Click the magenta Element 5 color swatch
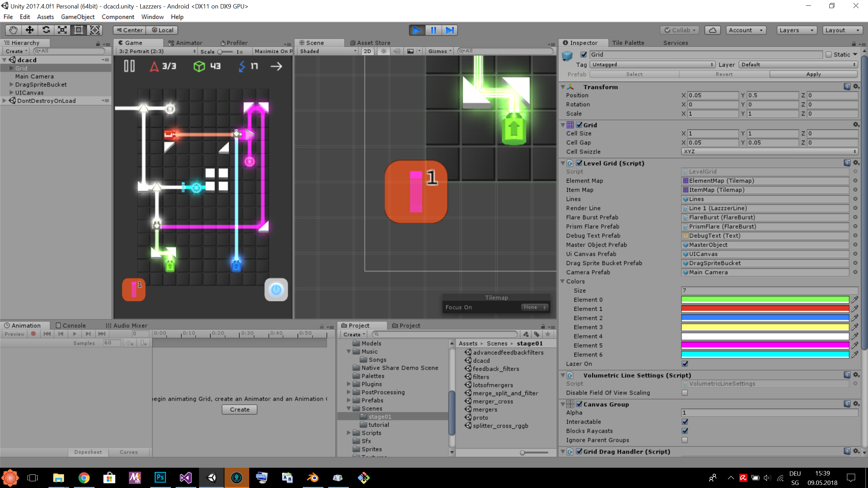868x488 pixels. pos(765,345)
